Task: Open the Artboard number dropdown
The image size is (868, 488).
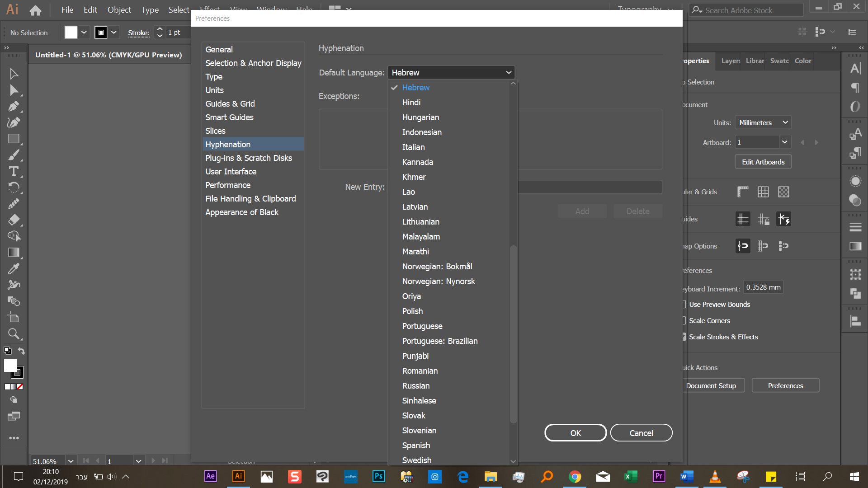Action: tap(784, 142)
